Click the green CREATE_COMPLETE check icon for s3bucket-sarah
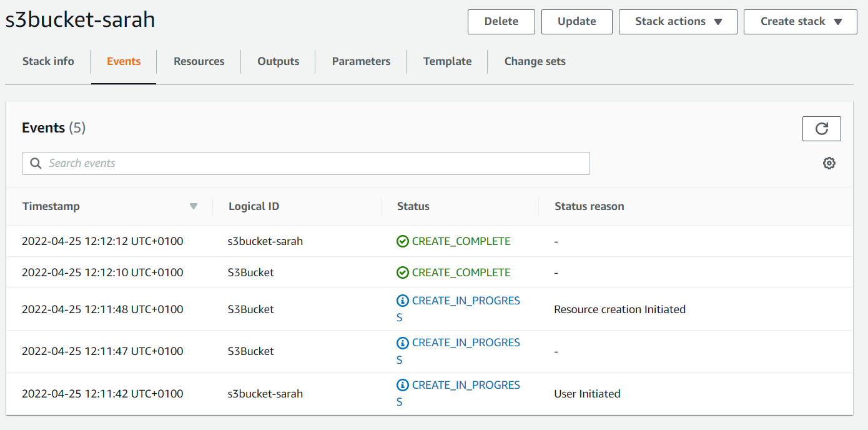This screenshot has height=430, width=868. pyautogui.click(x=403, y=241)
